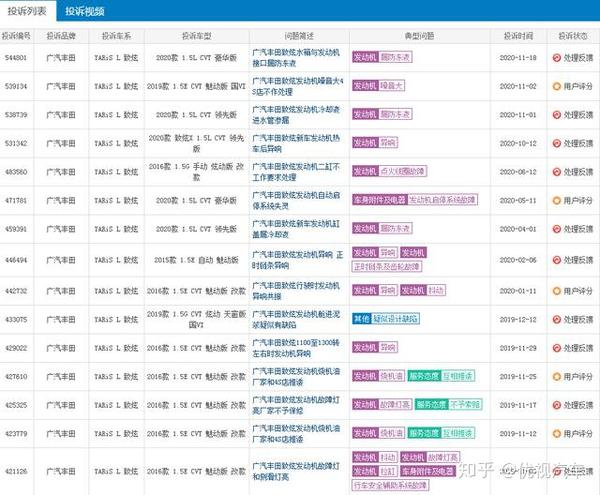Click date cell 2019-12-12
Screen dimensions: 600x495
coord(518,319)
